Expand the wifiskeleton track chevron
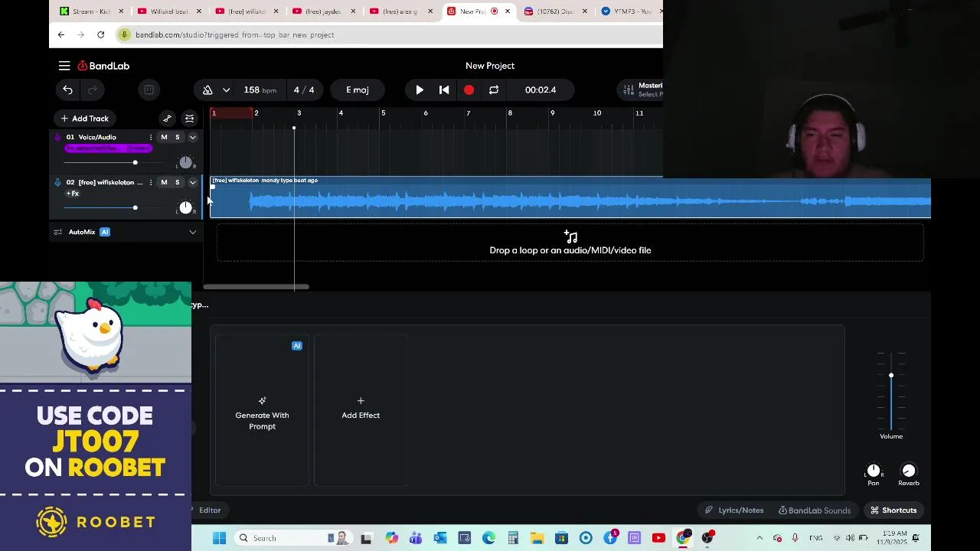This screenshot has height=551, width=980. [193, 183]
